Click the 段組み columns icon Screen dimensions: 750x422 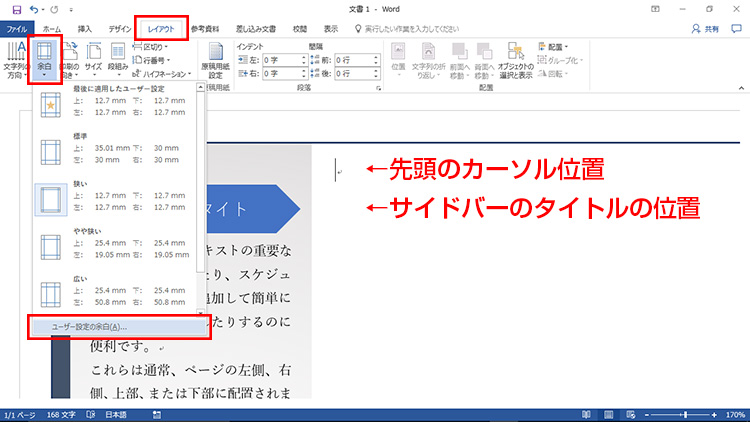tap(118, 60)
